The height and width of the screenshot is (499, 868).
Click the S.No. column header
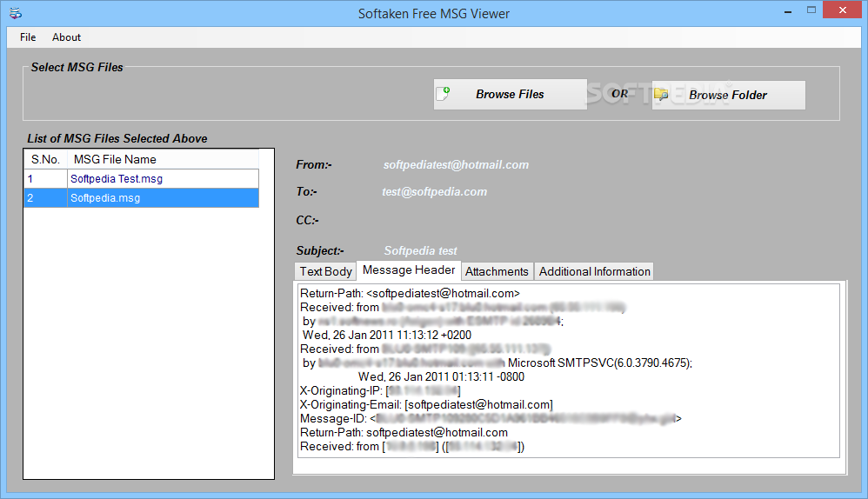[45, 159]
